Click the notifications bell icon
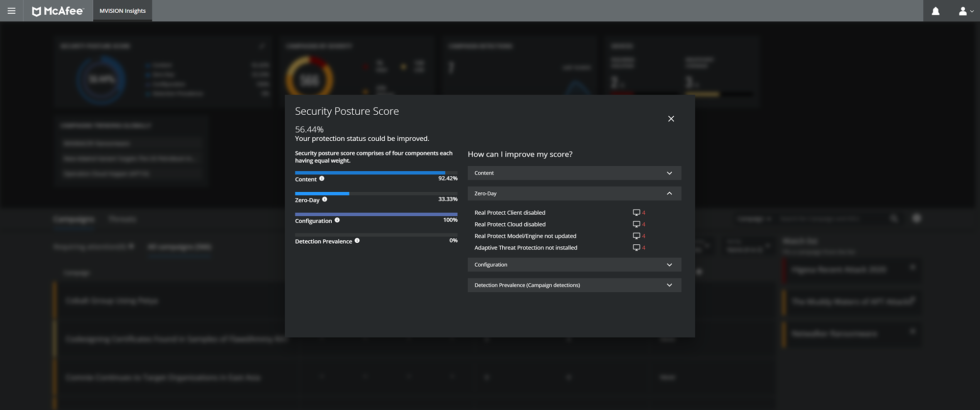The image size is (980, 410). pyautogui.click(x=936, y=11)
